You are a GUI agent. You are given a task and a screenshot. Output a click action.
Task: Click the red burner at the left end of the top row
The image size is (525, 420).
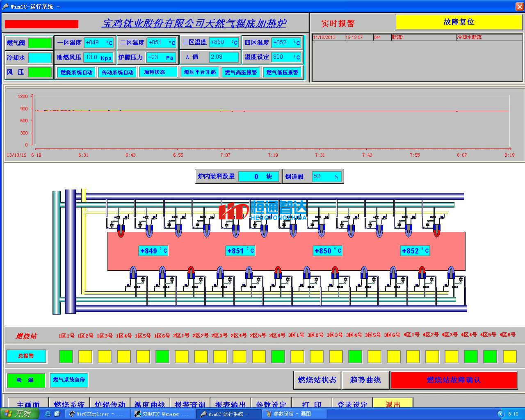(x=121, y=231)
